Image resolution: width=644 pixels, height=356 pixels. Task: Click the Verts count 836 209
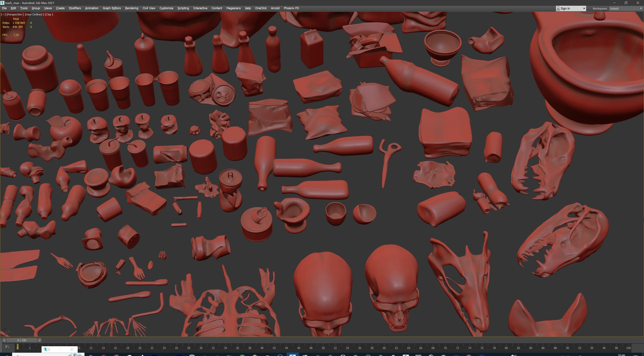tap(17, 27)
